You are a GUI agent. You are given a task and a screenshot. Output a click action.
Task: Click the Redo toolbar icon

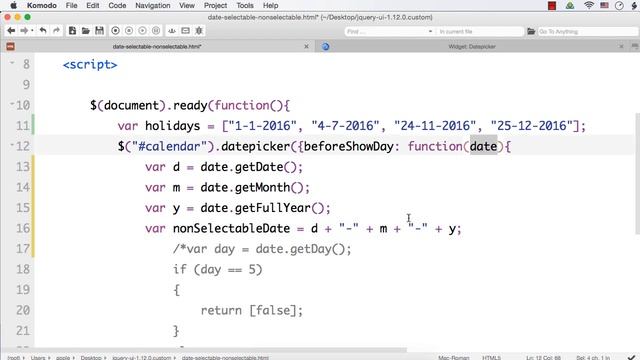[56, 31]
